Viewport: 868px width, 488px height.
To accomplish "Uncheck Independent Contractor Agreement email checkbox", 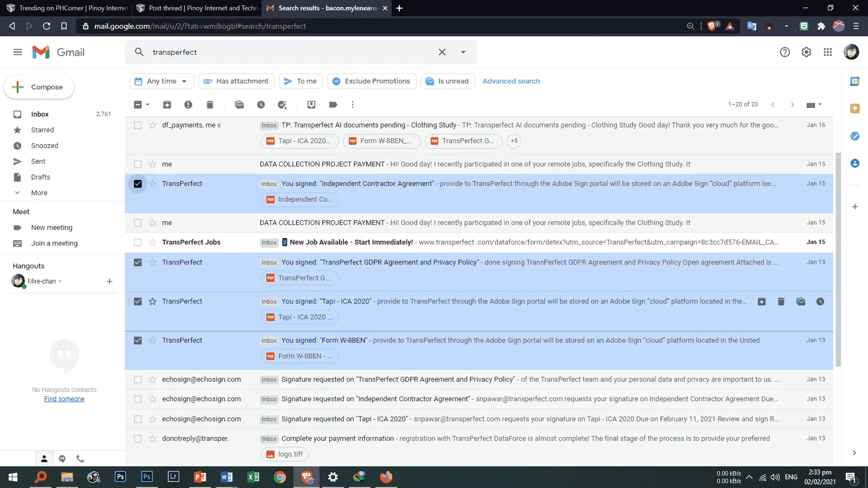I will click(x=138, y=184).
